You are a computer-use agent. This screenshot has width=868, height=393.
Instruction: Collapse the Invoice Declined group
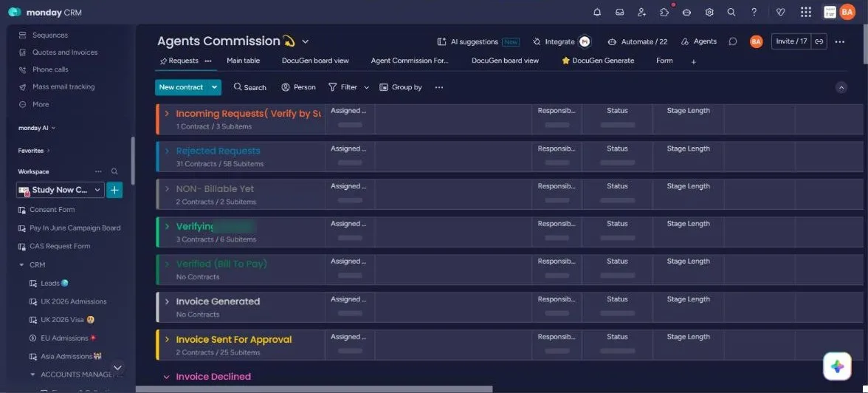pos(166,377)
